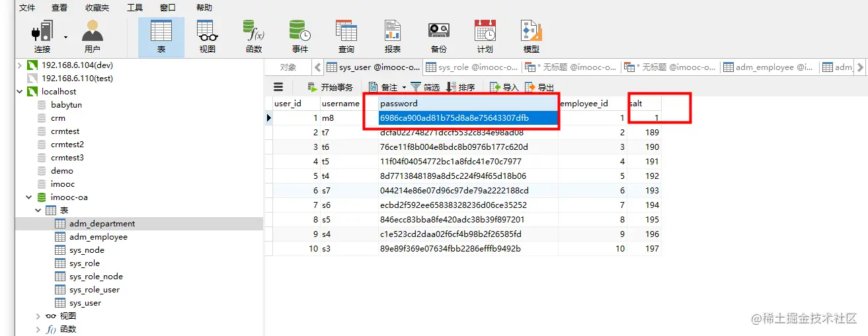Switch to the 对象 tab

pos(288,67)
